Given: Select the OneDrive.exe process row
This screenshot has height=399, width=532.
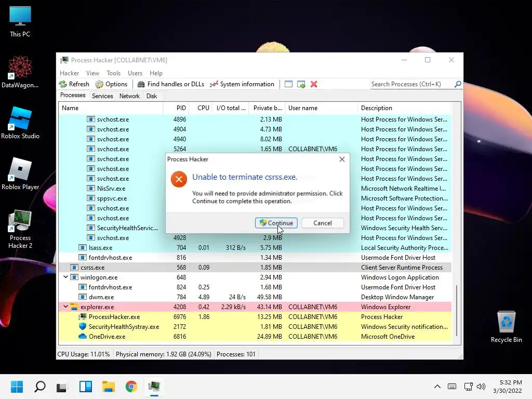Looking at the screenshot, I should [255, 336].
